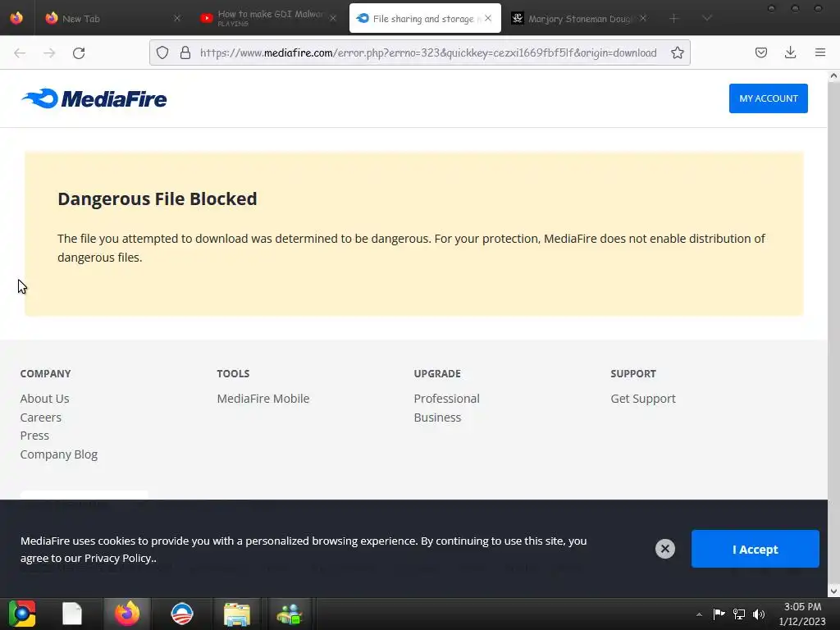Open the MediaFire Mobile link
Screen dimensions: 840x630
click(263, 399)
